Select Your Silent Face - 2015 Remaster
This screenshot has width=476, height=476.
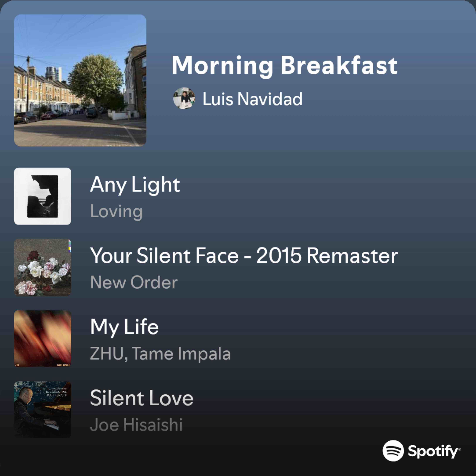244,256
